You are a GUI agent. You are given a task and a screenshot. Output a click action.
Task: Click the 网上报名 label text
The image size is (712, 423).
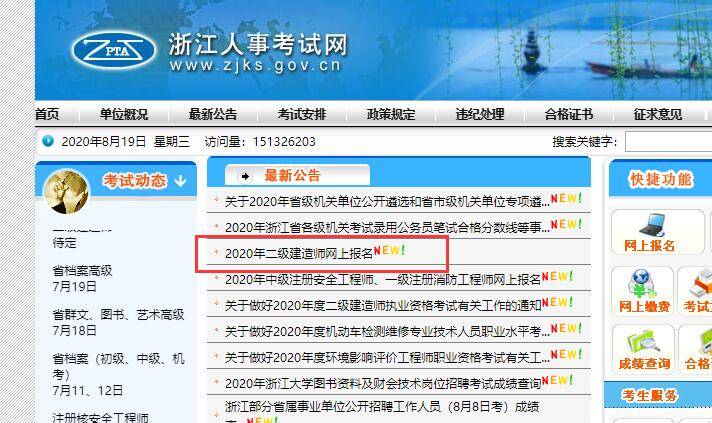click(649, 246)
